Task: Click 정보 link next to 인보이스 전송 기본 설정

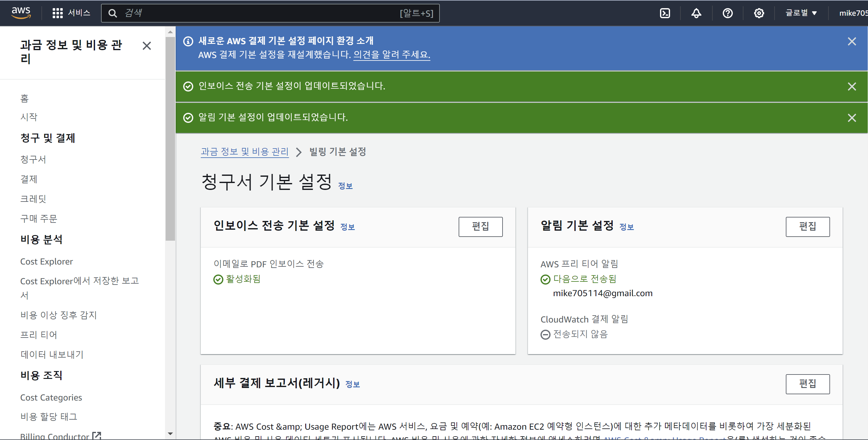Action: point(347,227)
